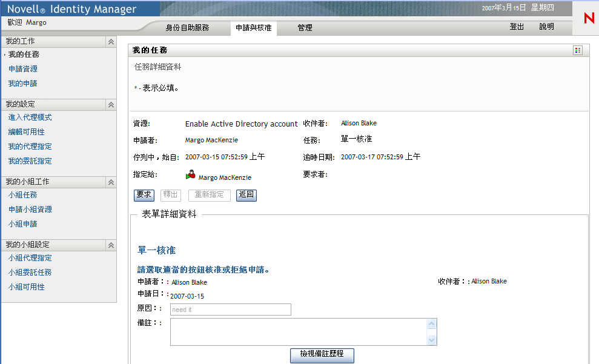The image size is (599, 364).
Task: Click the 逾時日期 value 2007-03-17 07:52:59
Action: point(380,157)
